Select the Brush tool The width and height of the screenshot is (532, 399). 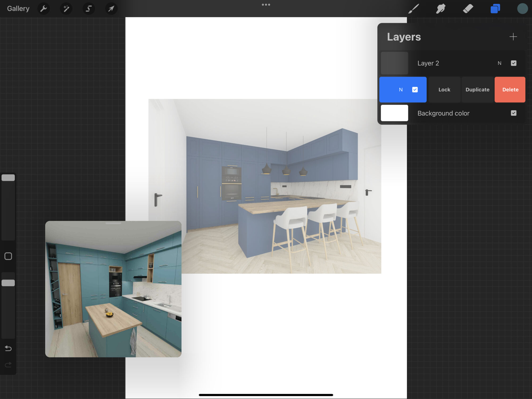[414, 9]
